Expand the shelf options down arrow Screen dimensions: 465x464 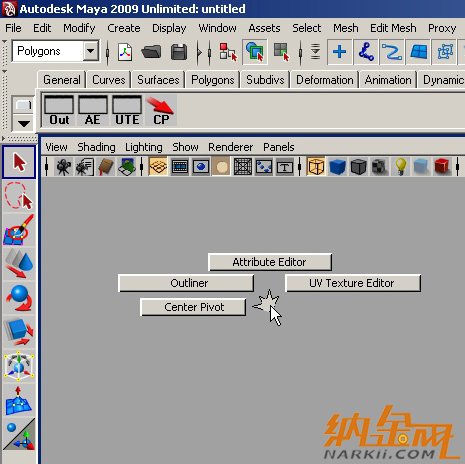23,124
